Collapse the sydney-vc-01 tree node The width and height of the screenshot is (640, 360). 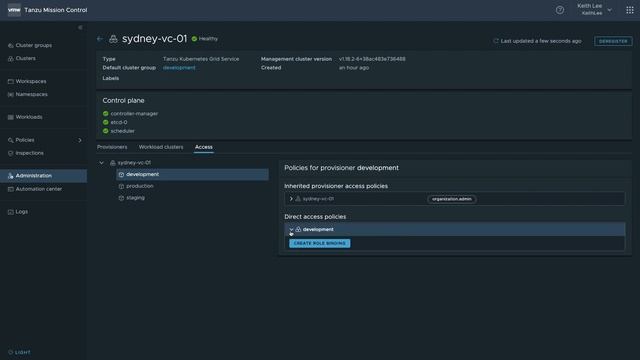(102, 163)
